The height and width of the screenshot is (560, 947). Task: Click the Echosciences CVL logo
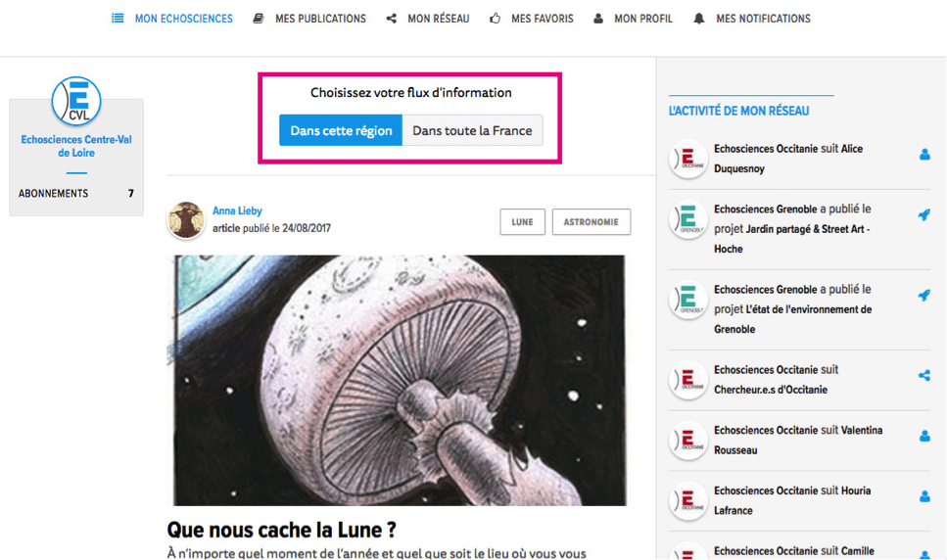click(x=76, y=101)
